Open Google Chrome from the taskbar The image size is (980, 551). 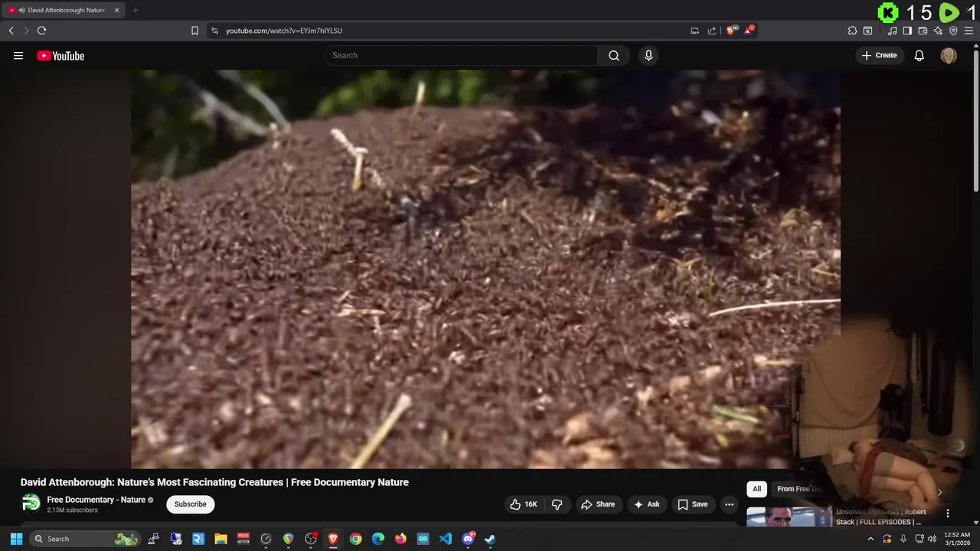[x=355, y=539]
